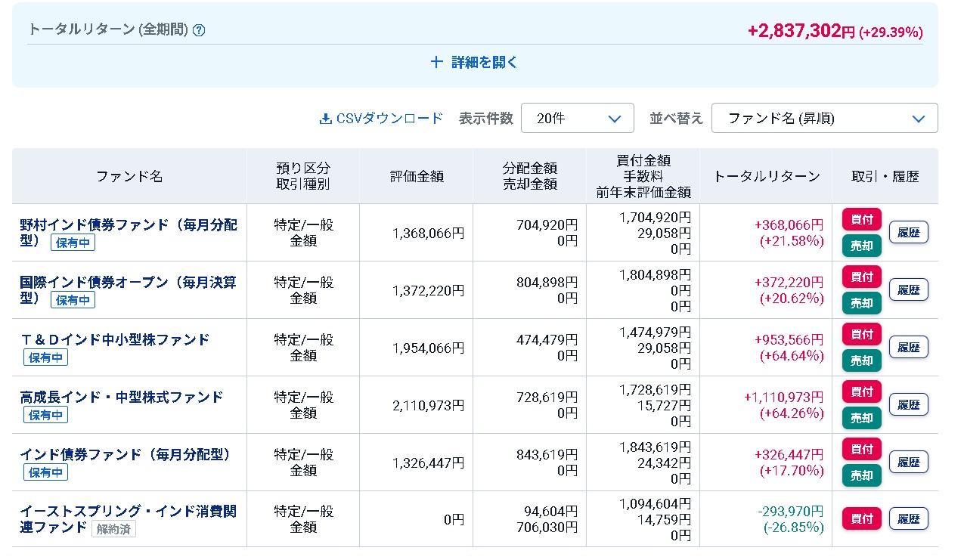Click 売却 for 高成長インド・中型株式ファンド
The width and height of the screenshot is (964, 560).
[x=861, y=418]
